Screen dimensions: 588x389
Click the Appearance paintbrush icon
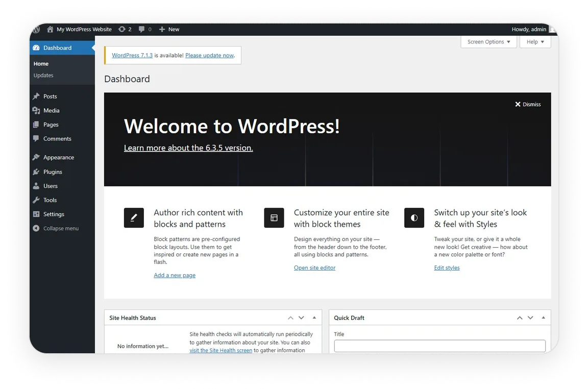coord(36,157)
